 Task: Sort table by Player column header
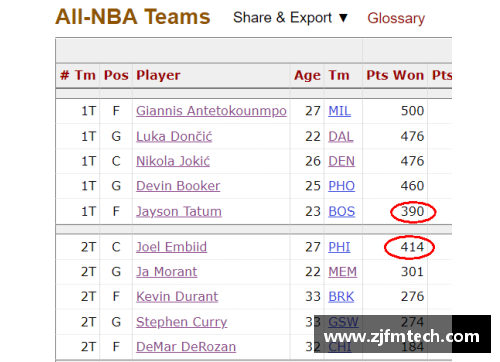click(158, 75)
